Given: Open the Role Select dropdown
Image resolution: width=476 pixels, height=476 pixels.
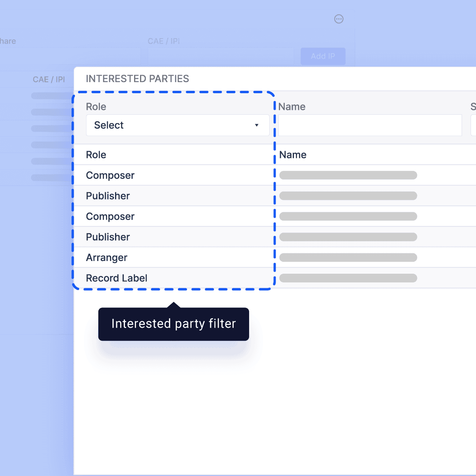Looking at the screenshot, I should [177, 125].
